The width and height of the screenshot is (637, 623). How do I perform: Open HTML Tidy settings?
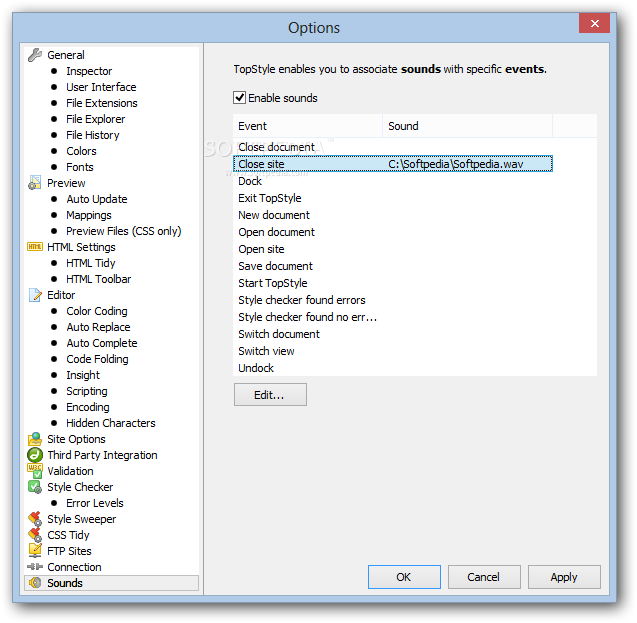pyautogui.click(x=91, y=263)
